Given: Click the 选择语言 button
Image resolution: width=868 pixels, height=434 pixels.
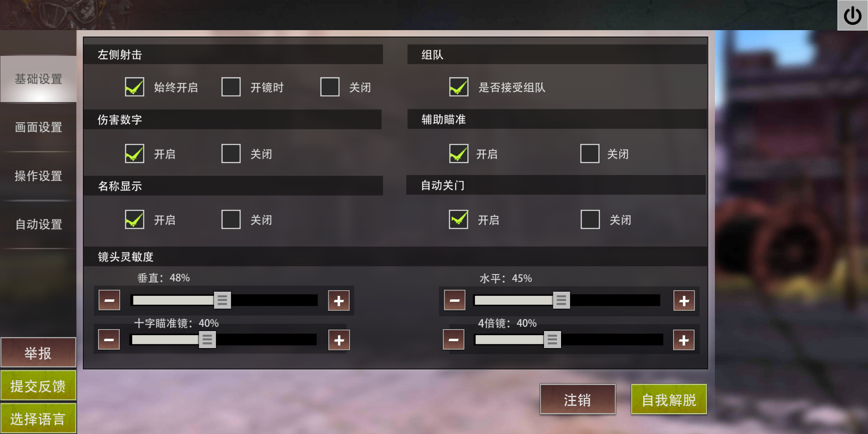Looking at the screenshot, I should pyautogui.click(x=38, y=419).
